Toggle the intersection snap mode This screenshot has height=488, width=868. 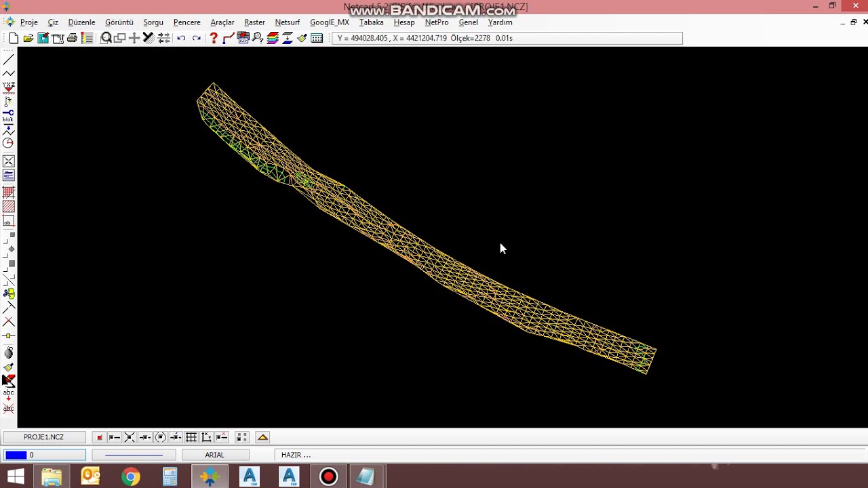(130, 437)
